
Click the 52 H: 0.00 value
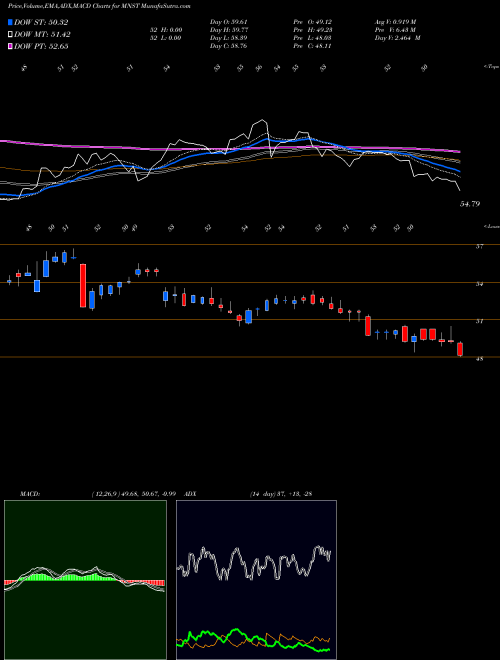(164, 30)
